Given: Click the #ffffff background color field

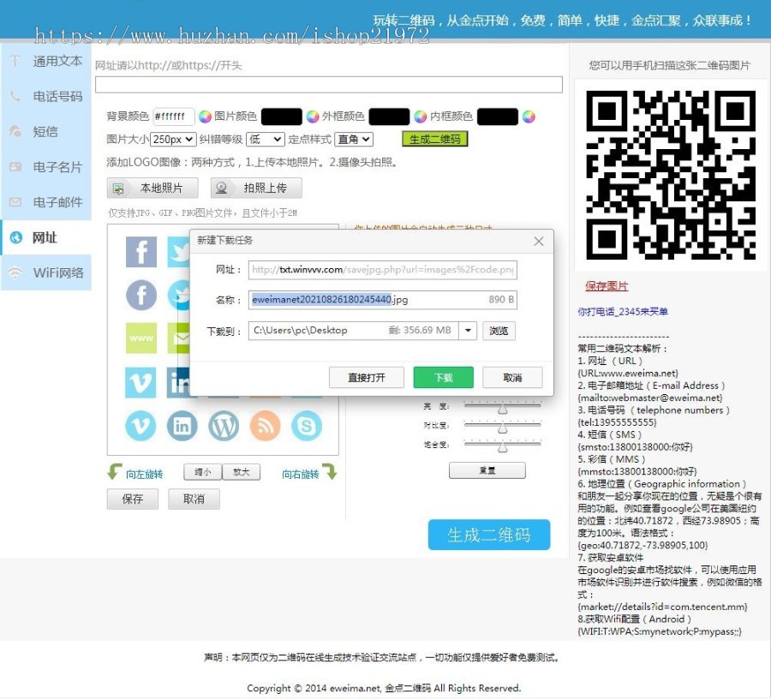Looking at the screenshot, I should tap(173, 117).
